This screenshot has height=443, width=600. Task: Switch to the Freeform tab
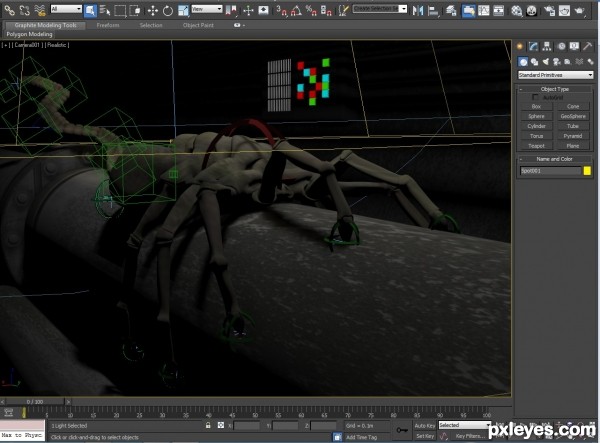tap(108, 25)
